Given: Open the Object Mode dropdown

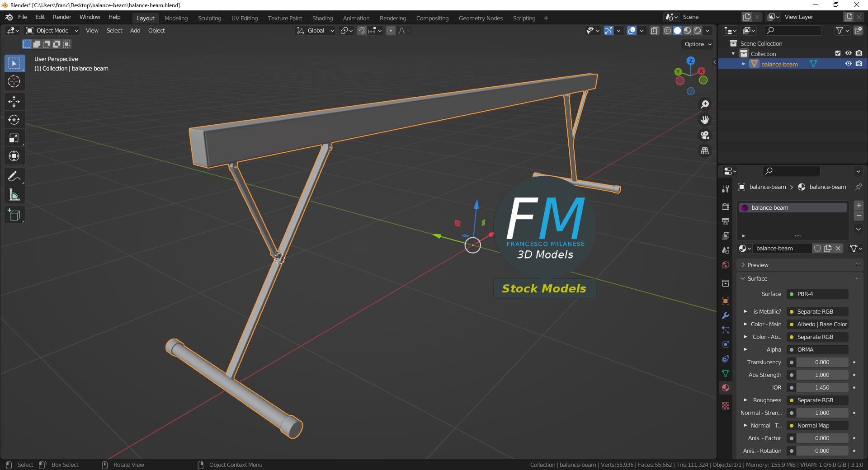Looking at the screenshot, I should pyautogui.click(x=52, y=31).
